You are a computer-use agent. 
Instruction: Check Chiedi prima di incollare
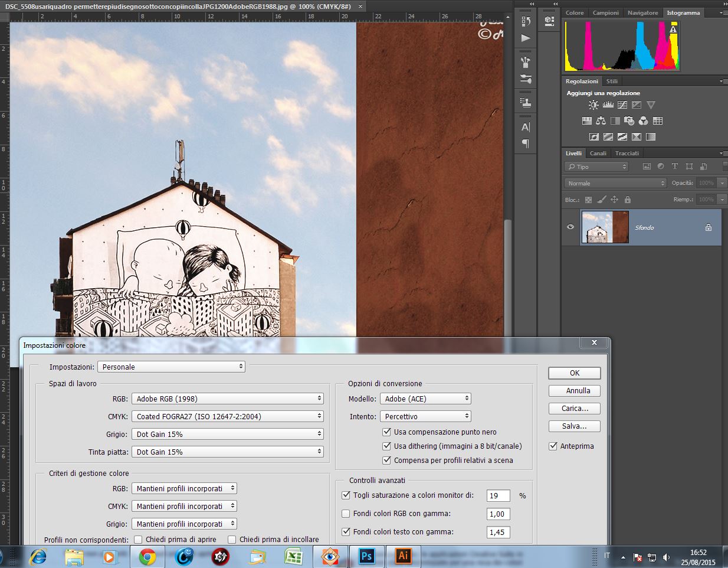232,539
